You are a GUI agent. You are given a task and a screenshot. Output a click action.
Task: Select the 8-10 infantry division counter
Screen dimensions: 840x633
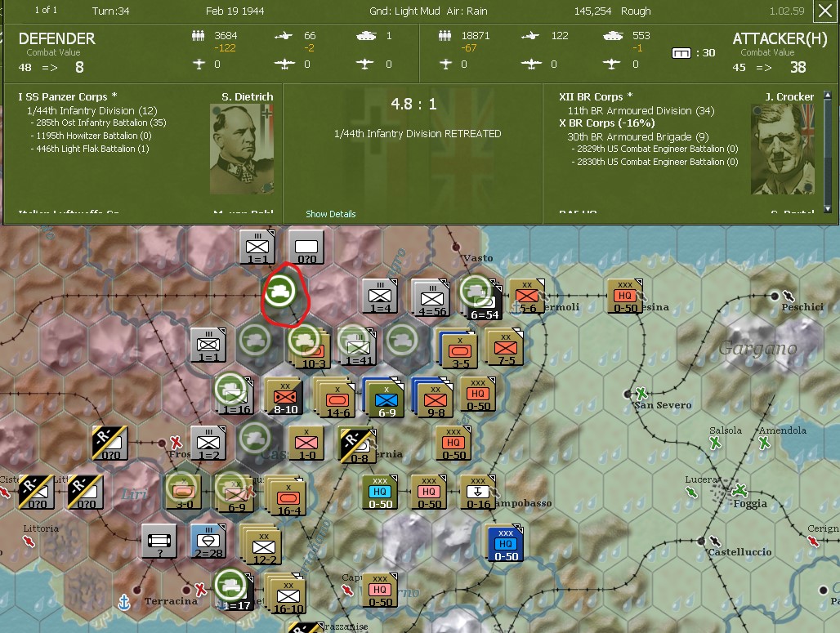[284, 396]
